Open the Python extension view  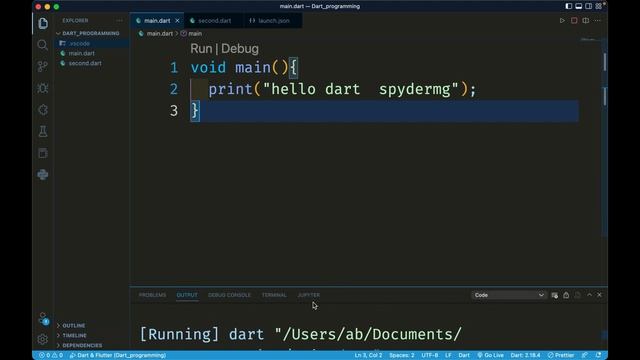(x=42, y=175)
